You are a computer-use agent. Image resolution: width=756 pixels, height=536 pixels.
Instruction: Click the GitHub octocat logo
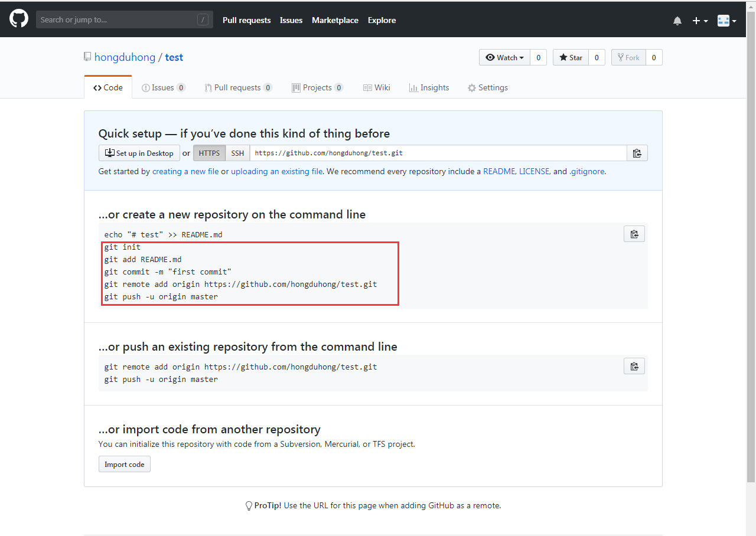point(19,19)
